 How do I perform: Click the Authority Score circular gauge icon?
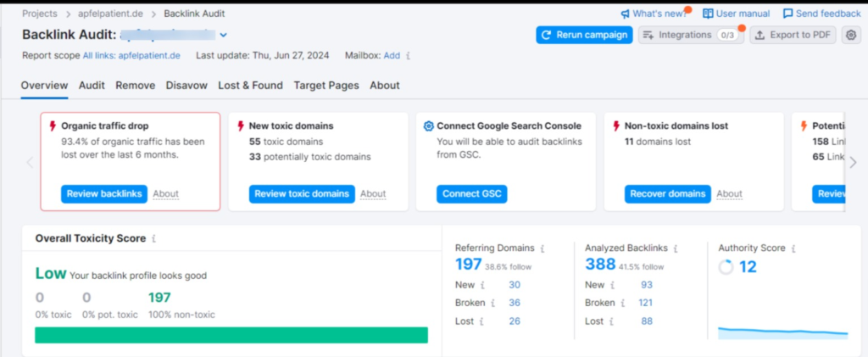(x=726, y=267)
